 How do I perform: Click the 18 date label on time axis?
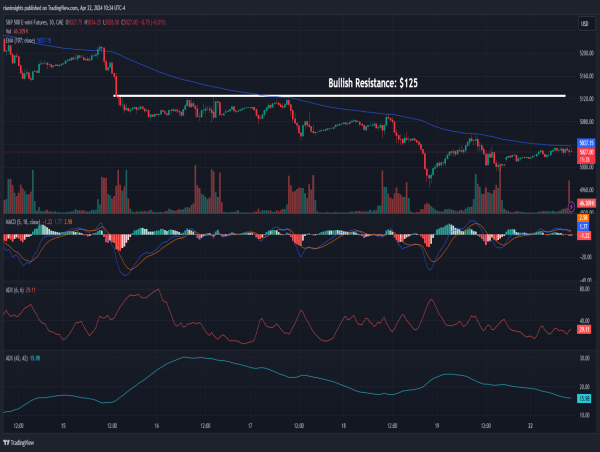pyautogui.click(x=344, y=426)
